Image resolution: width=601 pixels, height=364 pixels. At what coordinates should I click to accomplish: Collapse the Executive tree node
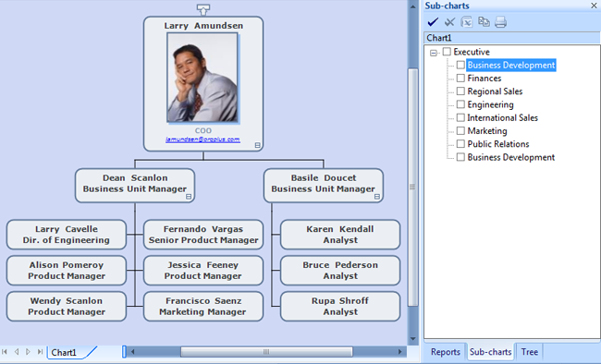434,53
